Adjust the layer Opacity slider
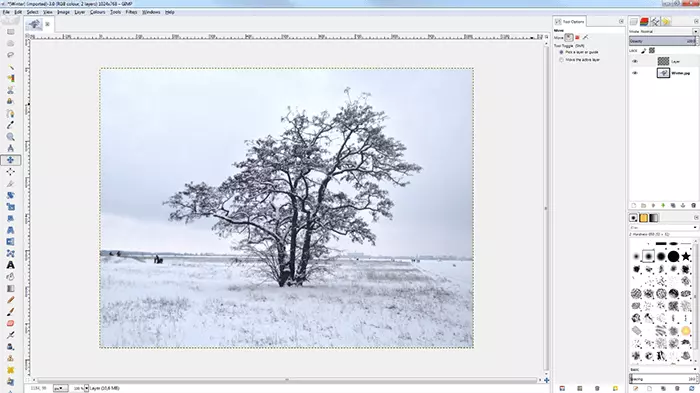700x393 pixels. (662, 41)
